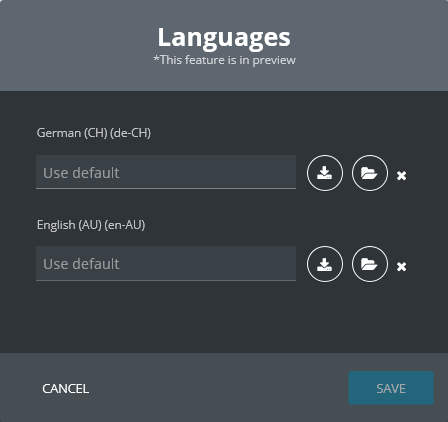Click the feature is in preview note
Viewport: 448px width, 422px height.
(x=224, y=60)
